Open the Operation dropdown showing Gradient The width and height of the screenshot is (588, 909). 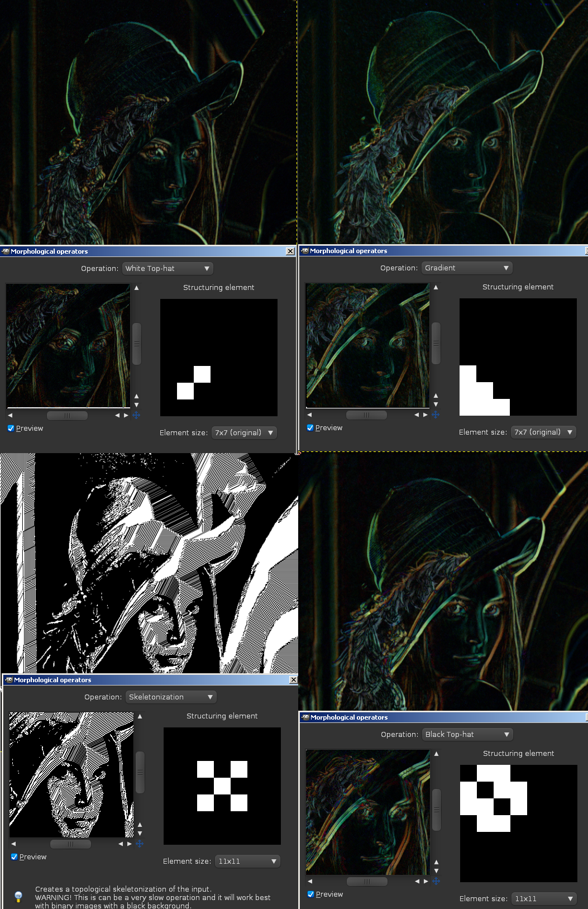467,268
